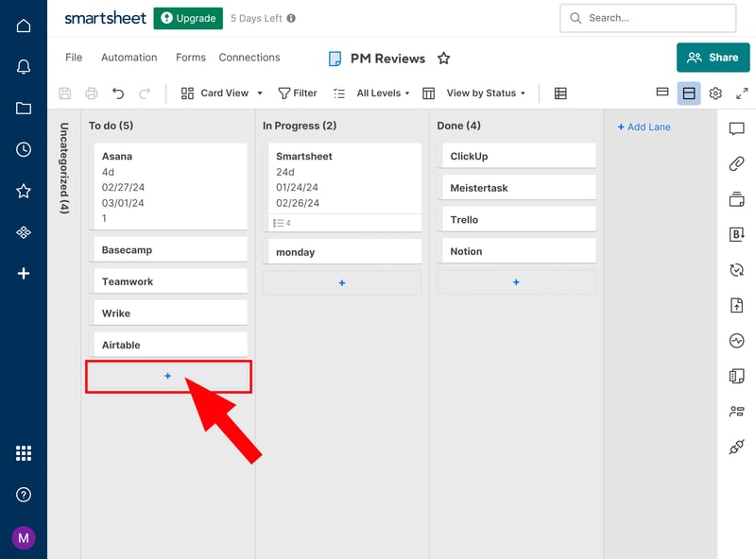Click the Upgrade button
756x559 pixels.
pyautogui.click(x=188, y=18)
